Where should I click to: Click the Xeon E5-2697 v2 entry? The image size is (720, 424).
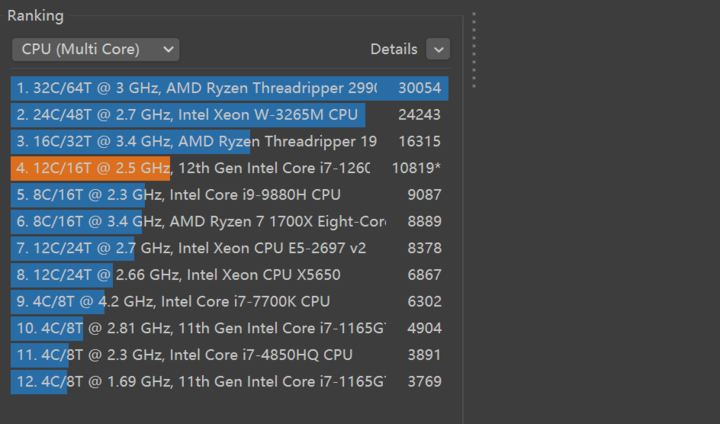pos(200,248)
